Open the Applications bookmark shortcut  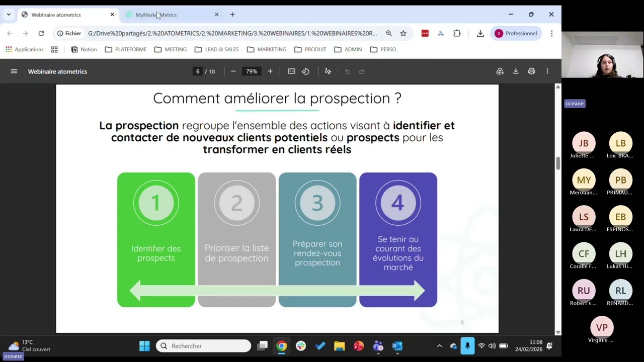pos(25,49)
